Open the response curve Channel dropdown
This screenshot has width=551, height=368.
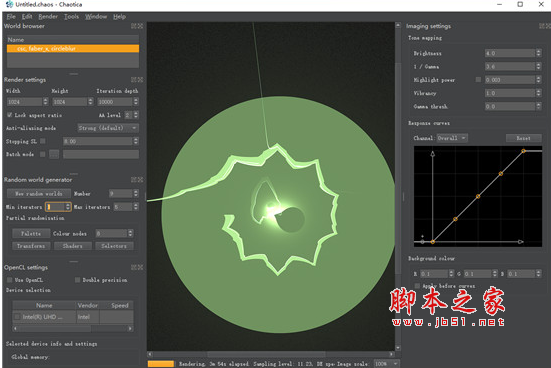[x=452, y=138]
